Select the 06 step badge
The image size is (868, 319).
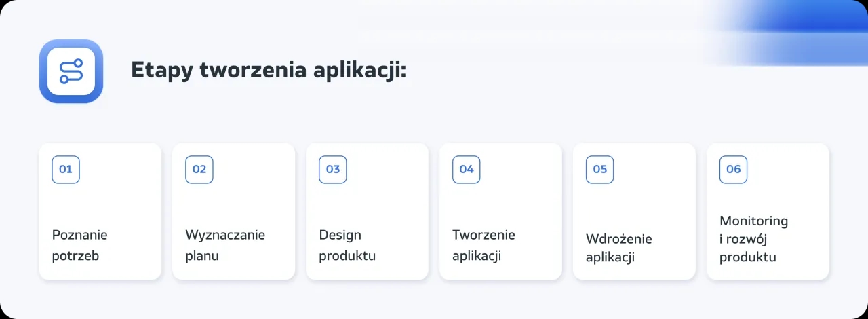tap(734, 170)
